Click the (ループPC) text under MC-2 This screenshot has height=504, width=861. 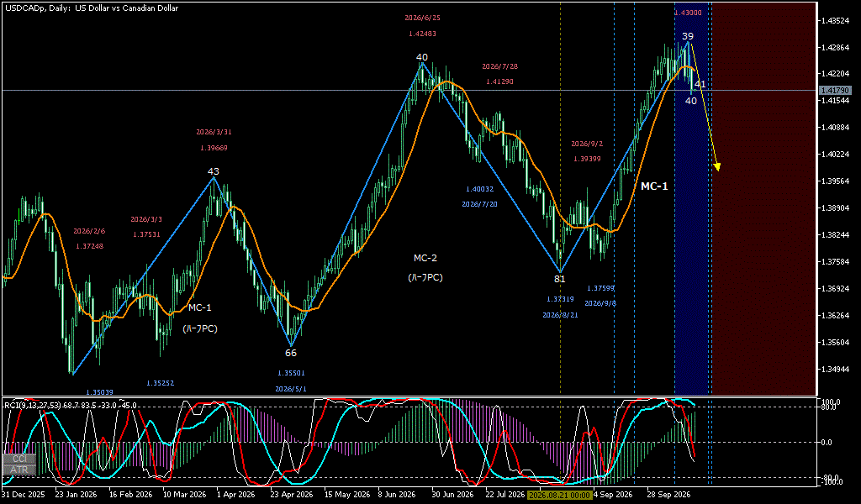(425, 277)
